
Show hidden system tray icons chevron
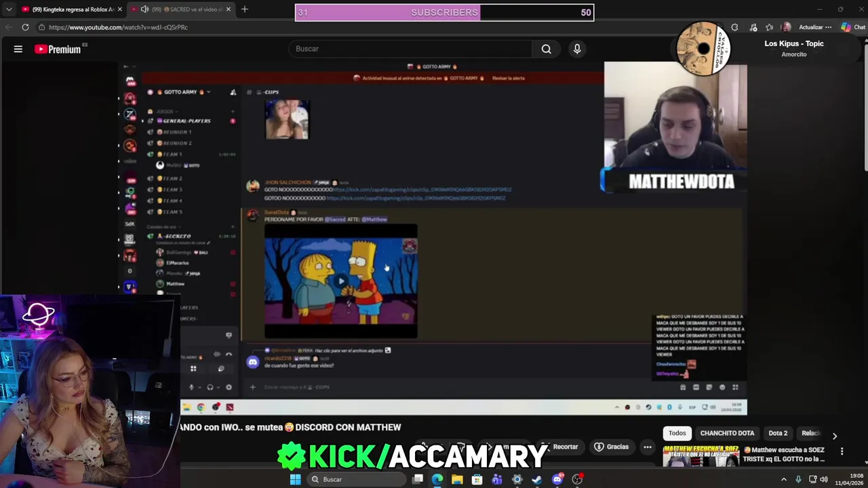784,479
